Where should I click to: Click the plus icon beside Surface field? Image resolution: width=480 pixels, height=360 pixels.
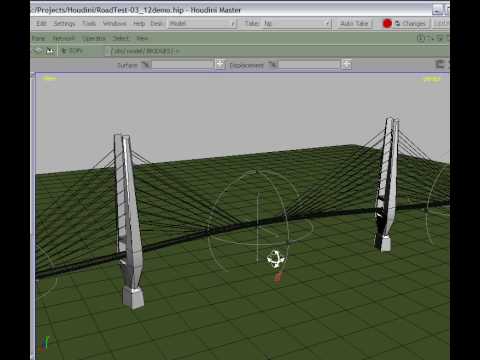(220, 64)
